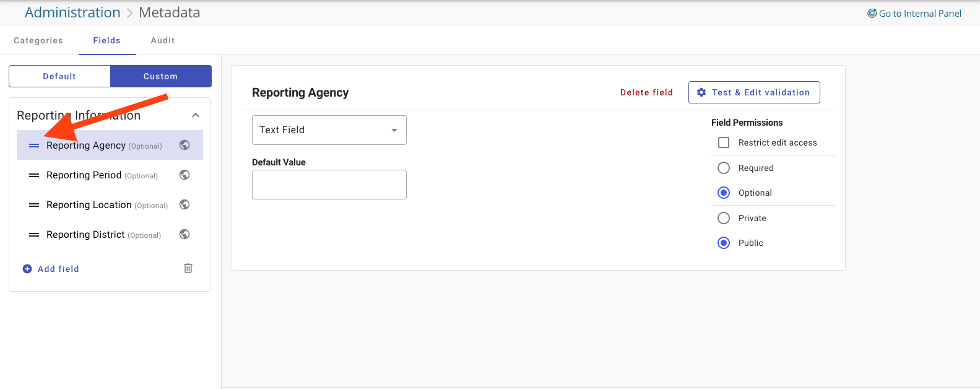Select the Private radio button

(x=724, y=218)
